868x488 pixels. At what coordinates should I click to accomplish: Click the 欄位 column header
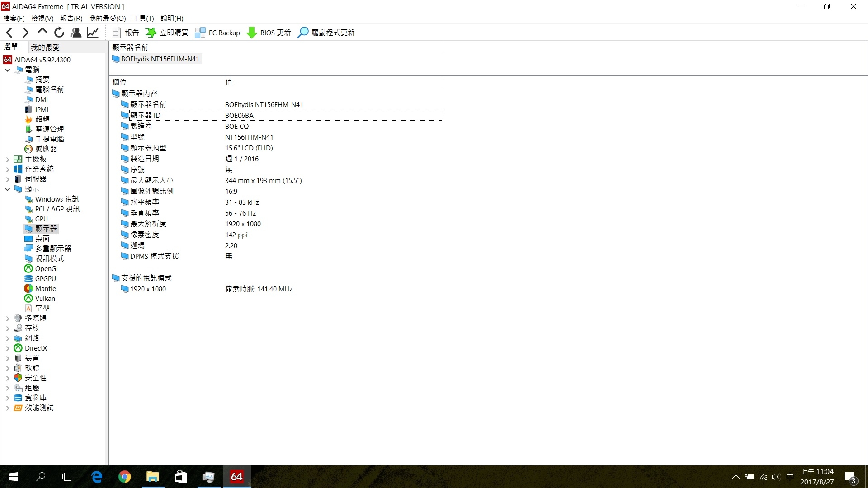(165, 82)
